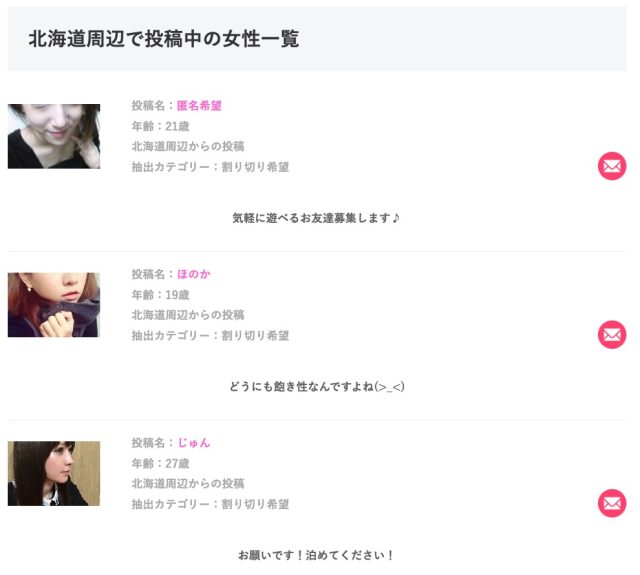The image size is (640, 575).
Task: Click 北海道周辺からの投稿 in じゅん's listing
Action: [188, 484]
